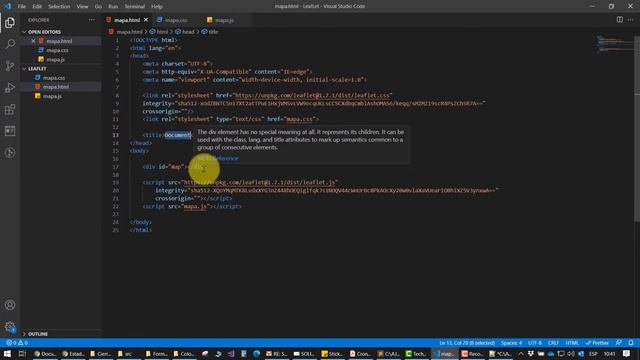This screenshot has width=640, height=360.
Task: Click the Accounts icon in activity bar
Action: click(x=10, y=305)
